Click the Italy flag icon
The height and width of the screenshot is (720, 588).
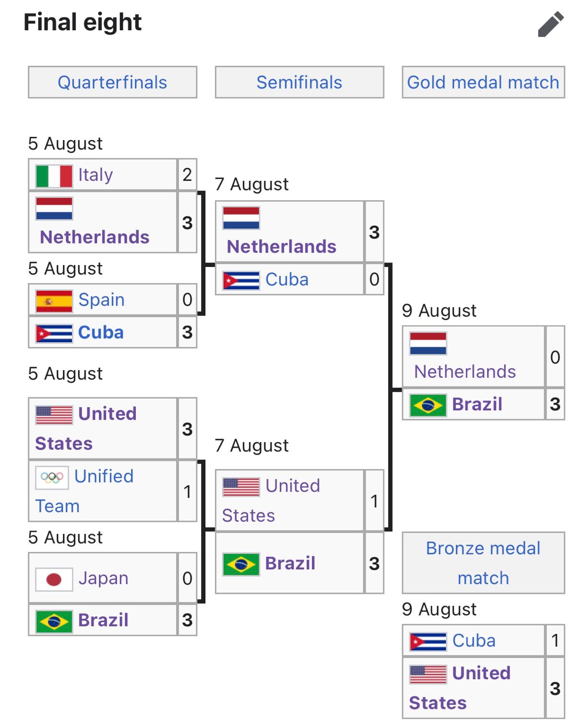pyautogui.click(x=54, y=176)
